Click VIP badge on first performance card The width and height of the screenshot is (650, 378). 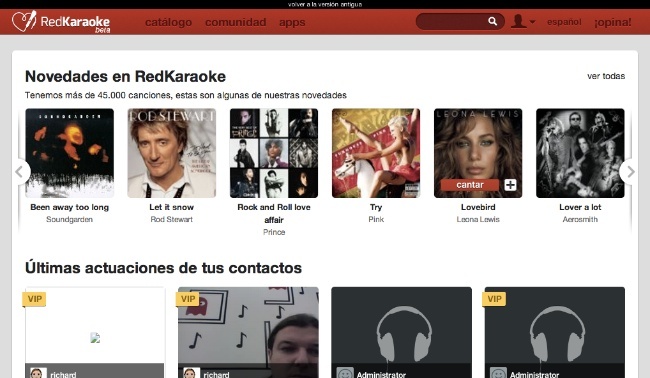[x=34, y=299]
